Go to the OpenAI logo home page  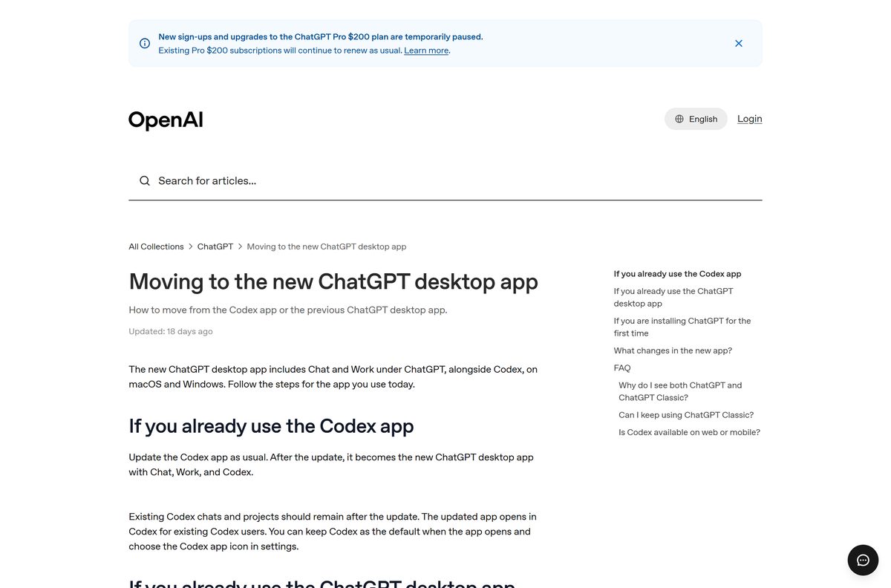[166, 120]
